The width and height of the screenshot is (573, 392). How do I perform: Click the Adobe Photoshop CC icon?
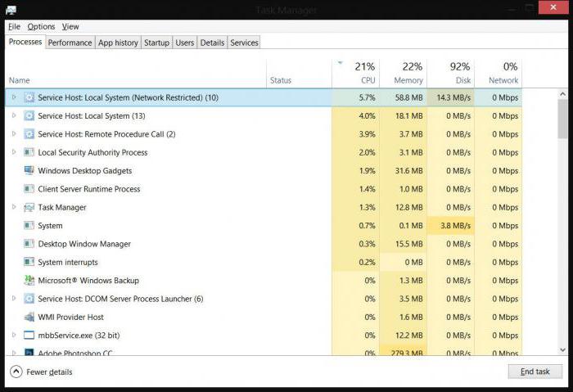29,352
